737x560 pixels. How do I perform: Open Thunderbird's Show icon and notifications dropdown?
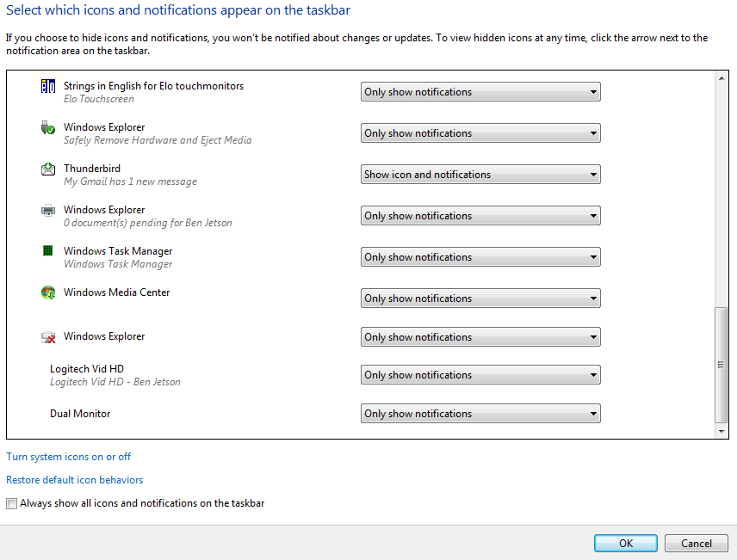pos(480,175)
